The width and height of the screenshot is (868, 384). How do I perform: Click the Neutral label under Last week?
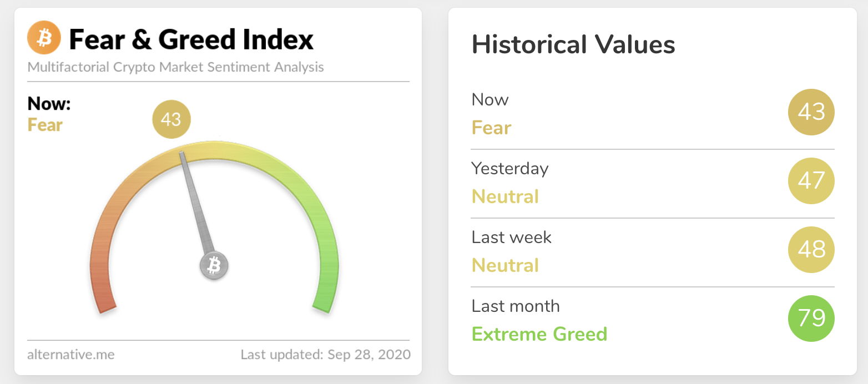click(x=505, y=265)
